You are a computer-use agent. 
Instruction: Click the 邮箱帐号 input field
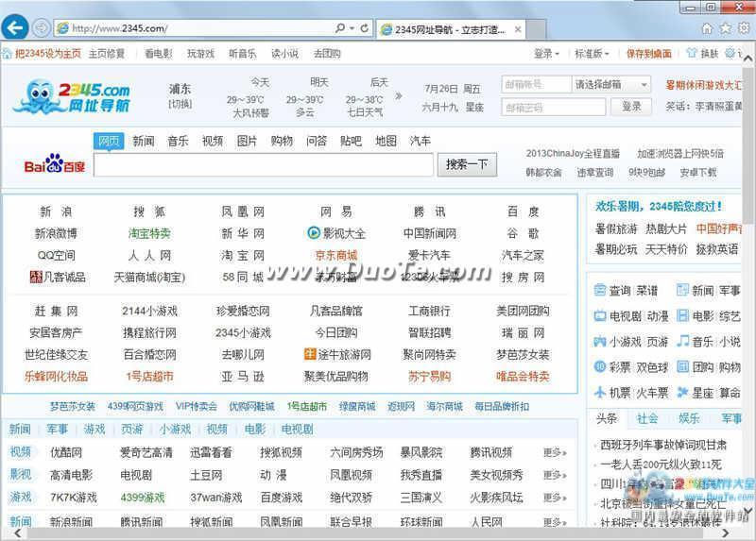click(536, 85)
